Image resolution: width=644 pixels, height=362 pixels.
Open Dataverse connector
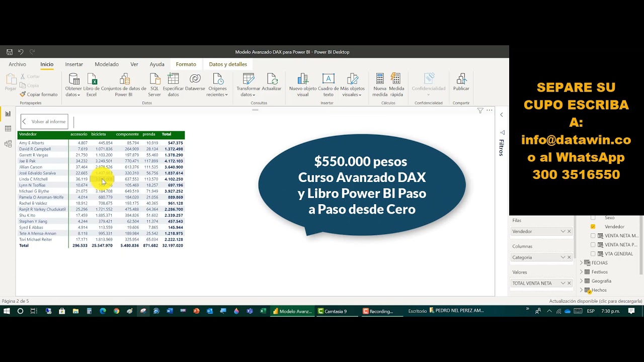pyautogui.click(x=195, y=82)
